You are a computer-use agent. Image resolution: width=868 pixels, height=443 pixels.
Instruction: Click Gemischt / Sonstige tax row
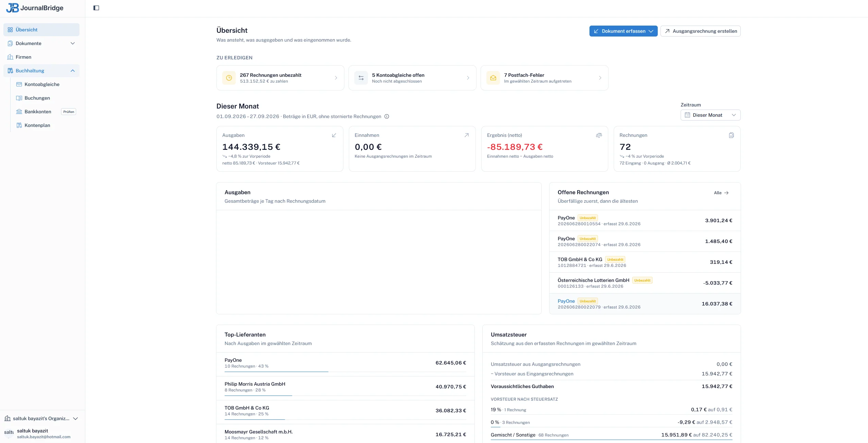[x=611, y=435]
